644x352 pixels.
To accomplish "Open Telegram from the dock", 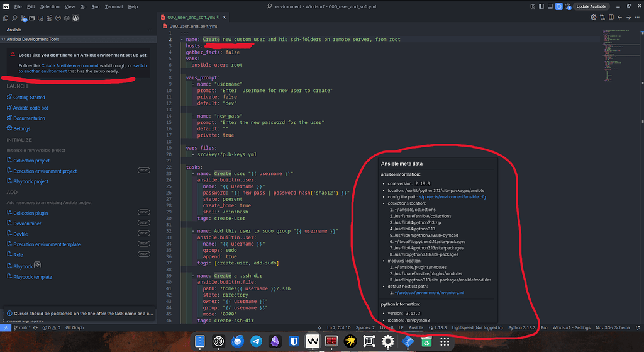I will (257, 341).
